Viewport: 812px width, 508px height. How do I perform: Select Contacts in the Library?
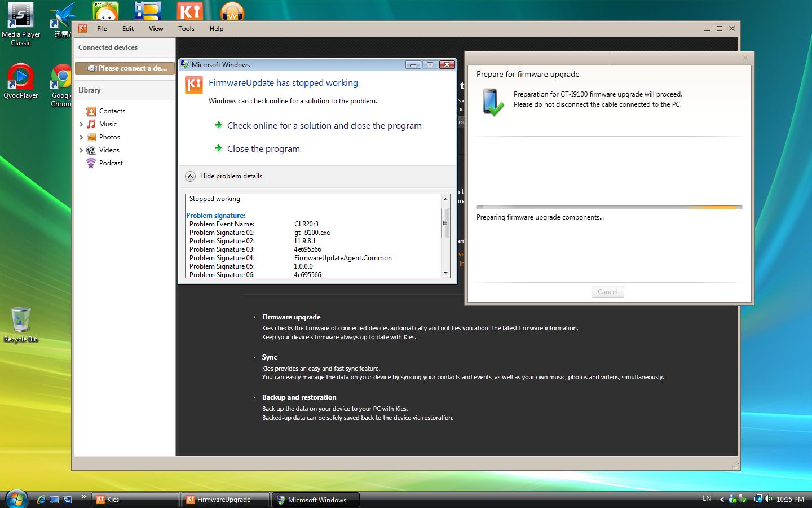click(x=112, y=111)
